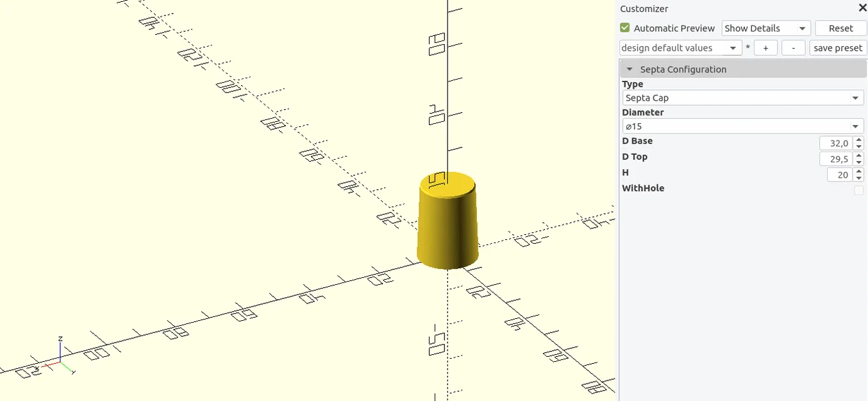The image size is (868, 401).
Task: Disable the Automatic Preview checkbox
Action: 624,28
